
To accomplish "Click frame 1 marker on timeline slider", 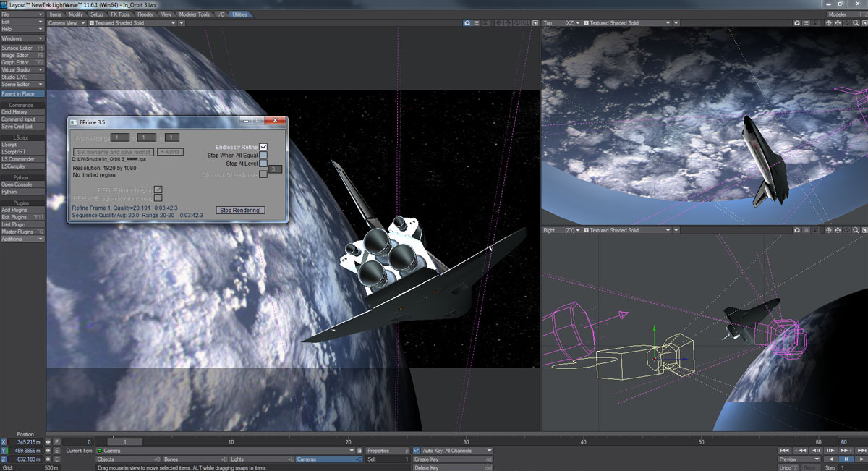I will [x=124, y=441].
